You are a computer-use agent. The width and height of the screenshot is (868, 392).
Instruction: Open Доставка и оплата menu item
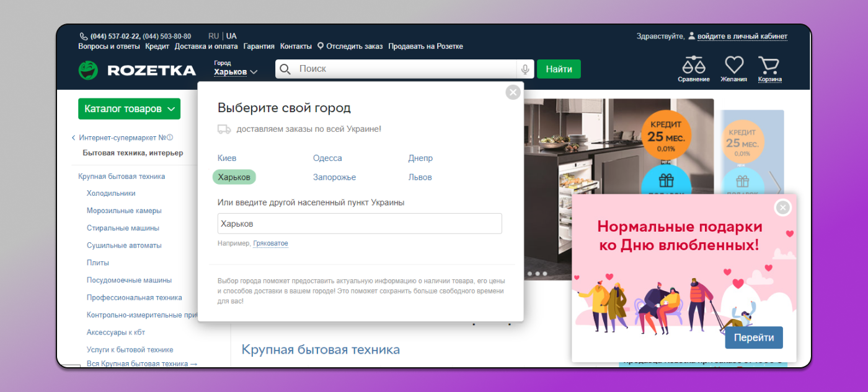[206, 46]
